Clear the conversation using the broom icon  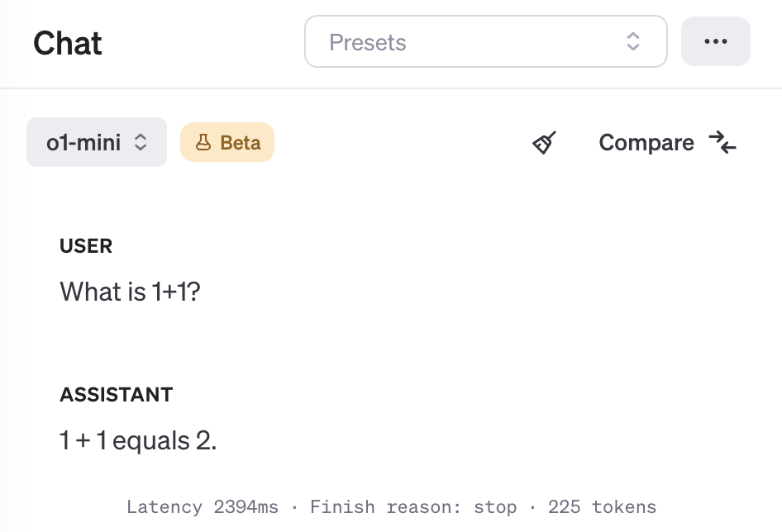point(544,142)
